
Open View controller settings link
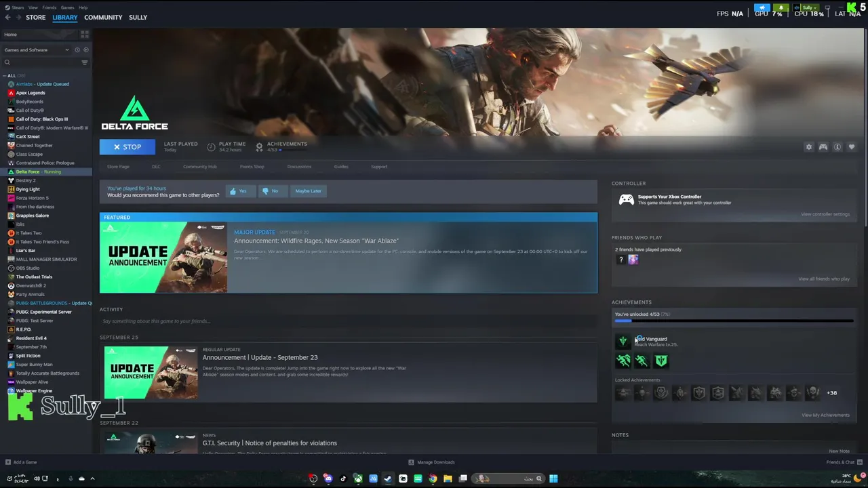pyautogui.click(x=825, y=214)
